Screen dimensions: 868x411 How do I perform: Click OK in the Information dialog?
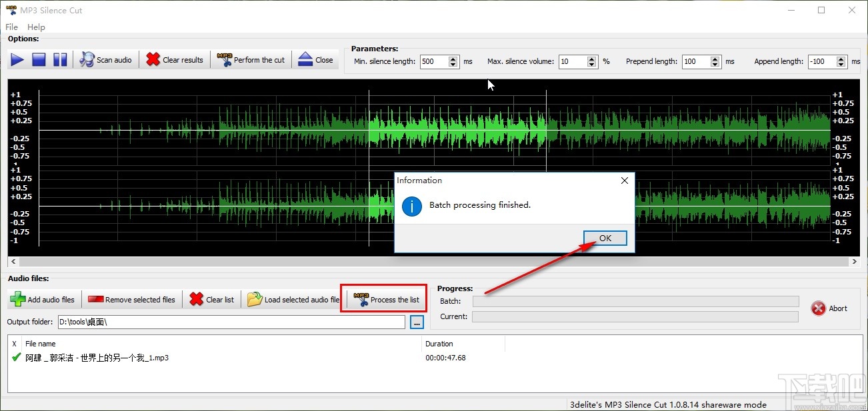[605, 238]
